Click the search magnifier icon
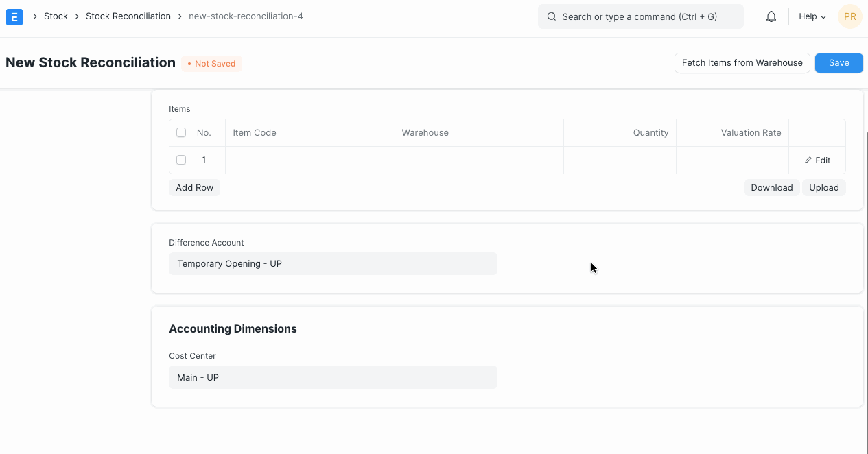The width and height of the screenshot is (868, 454). 551,16
